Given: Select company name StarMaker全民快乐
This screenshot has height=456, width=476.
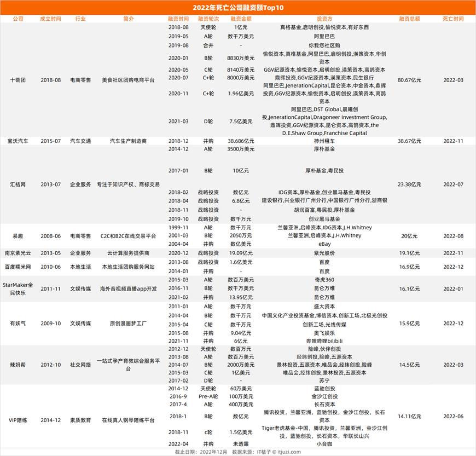Looking at the screenshot, I should [18, 289].
